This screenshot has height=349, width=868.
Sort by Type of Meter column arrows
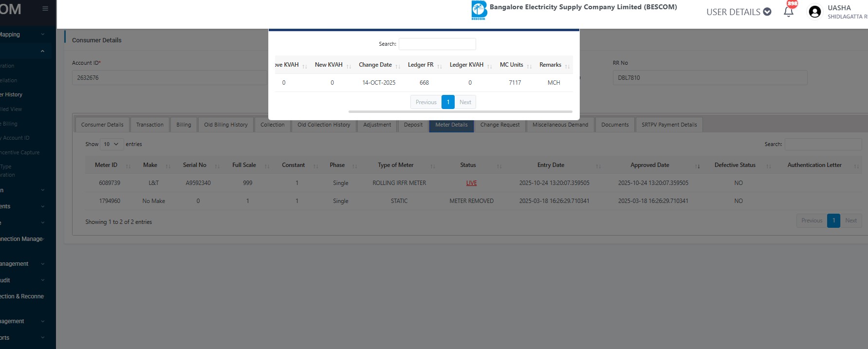coord(432,166)
